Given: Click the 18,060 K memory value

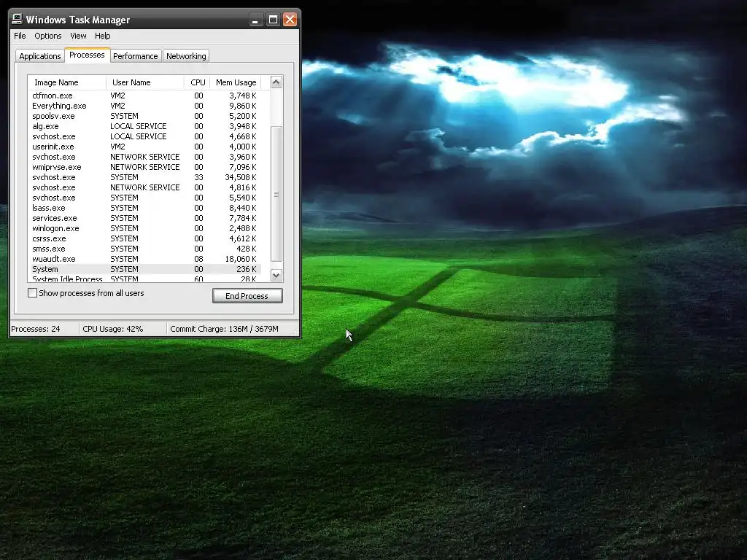Looking at the screenshot, I should (241, 259).
